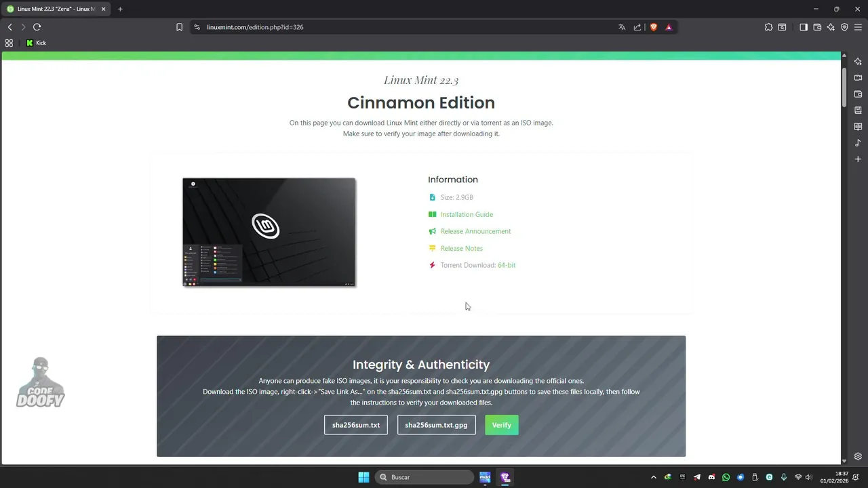The height and width of the screenshot is (488, 868).
Task: Open Telegram tray icon
Action: [697, 477]
